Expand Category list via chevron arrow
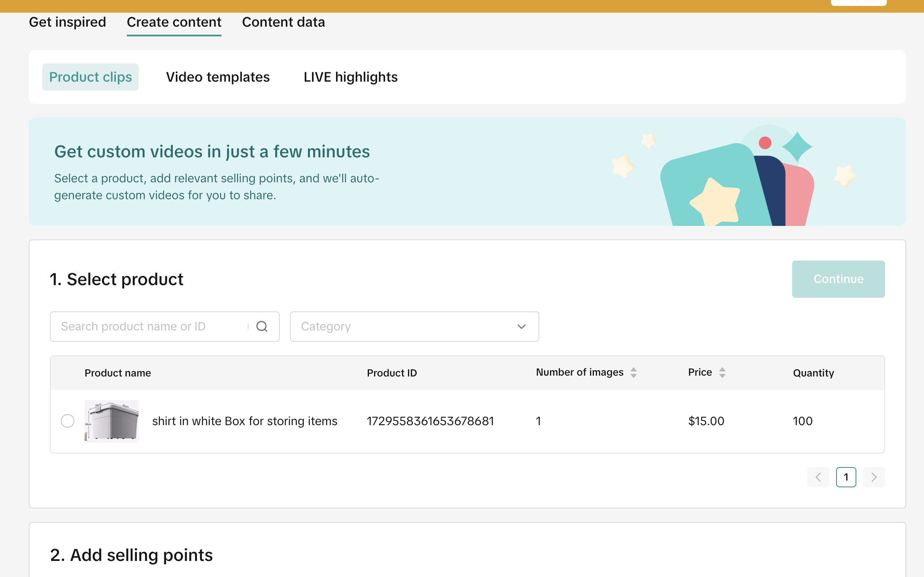This screenshot has width=924, height=577. (521, 327)
